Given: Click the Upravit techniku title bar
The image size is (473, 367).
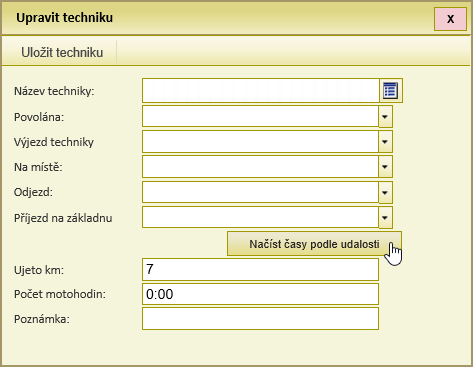Looking at the screenshot, I should [x=217, y=18].
